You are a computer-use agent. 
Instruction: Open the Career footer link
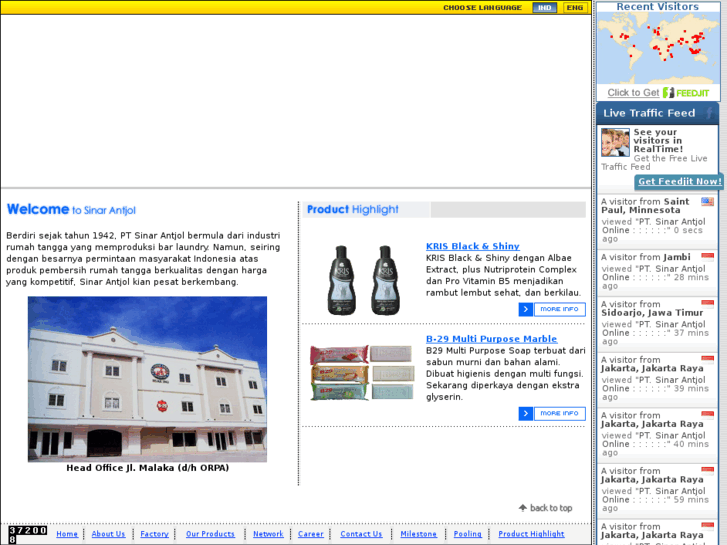311,534
